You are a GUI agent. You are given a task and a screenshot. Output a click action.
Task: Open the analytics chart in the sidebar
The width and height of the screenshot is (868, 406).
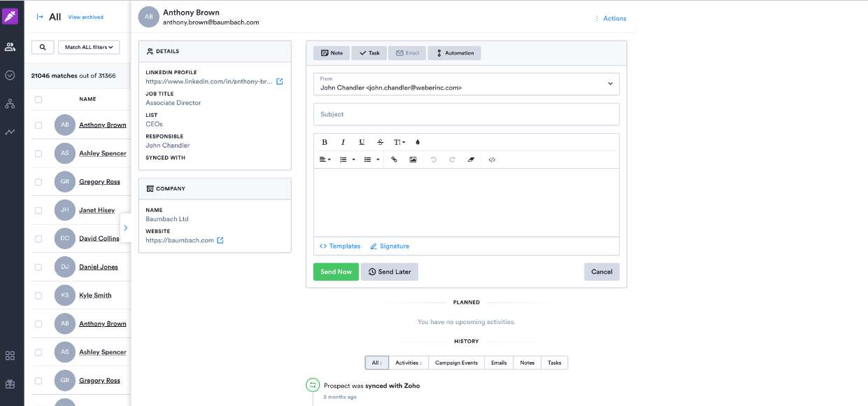pos(10,132)
